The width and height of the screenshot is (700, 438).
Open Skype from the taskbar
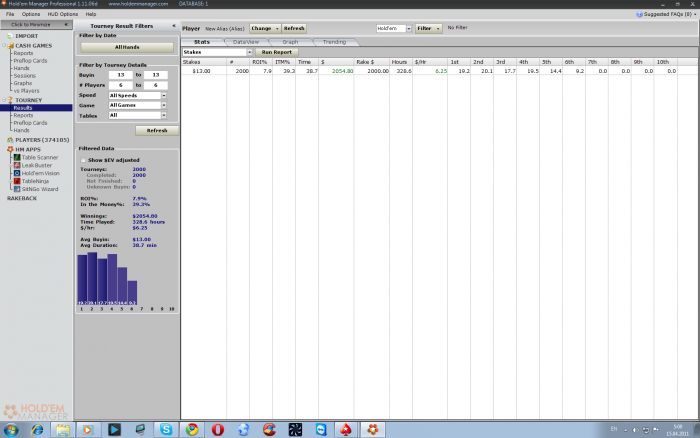coord(166,430)
